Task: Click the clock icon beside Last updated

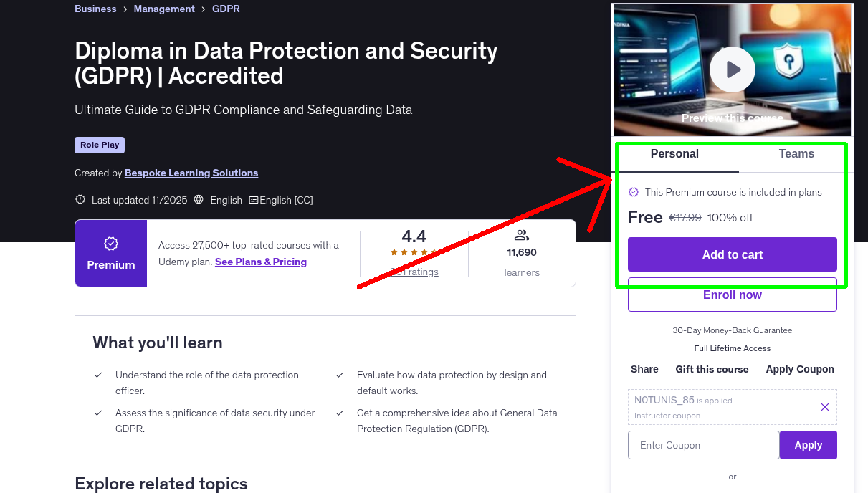Action: tap(80, 199)
